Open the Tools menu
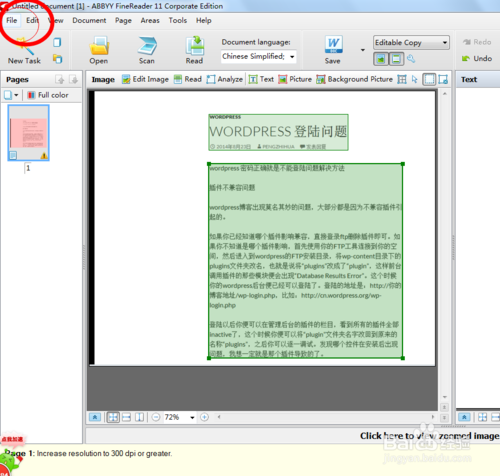 [178, 20]
